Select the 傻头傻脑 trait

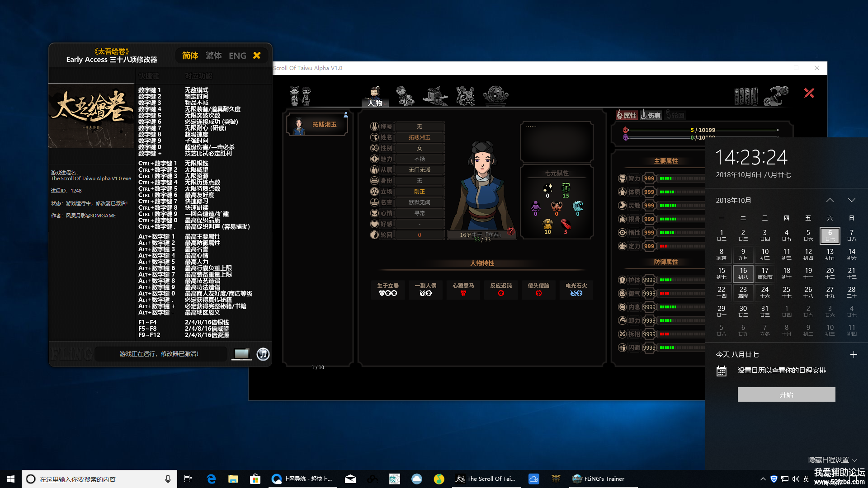click(x=538, y=289)
